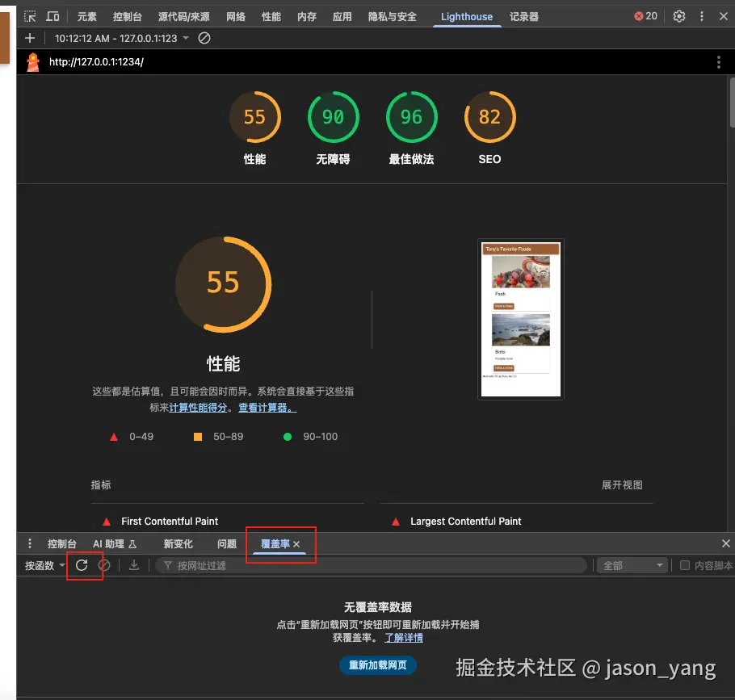Image resolution: width=735 pixels, height=700 pixels.
Task: Open the drawer's three-dot more tools menu
Action: pyautogui.click(x=30, y=543)
